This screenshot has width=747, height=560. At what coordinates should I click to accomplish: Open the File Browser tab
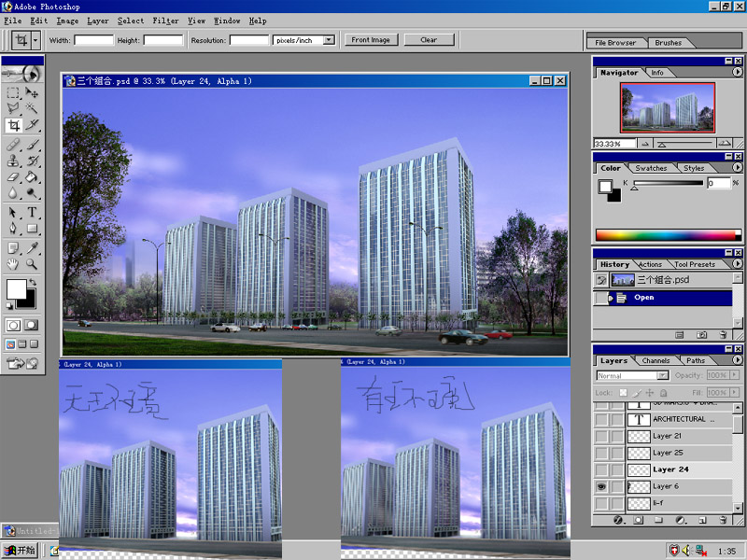(615, 43)
